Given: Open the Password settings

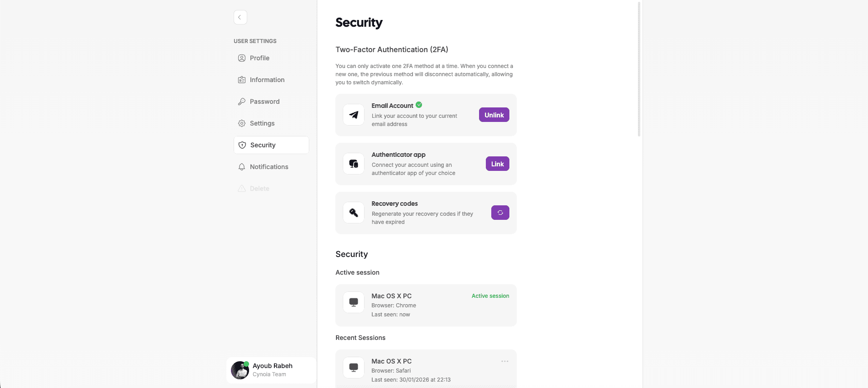Looking at the screenshot, I should 264,102.
